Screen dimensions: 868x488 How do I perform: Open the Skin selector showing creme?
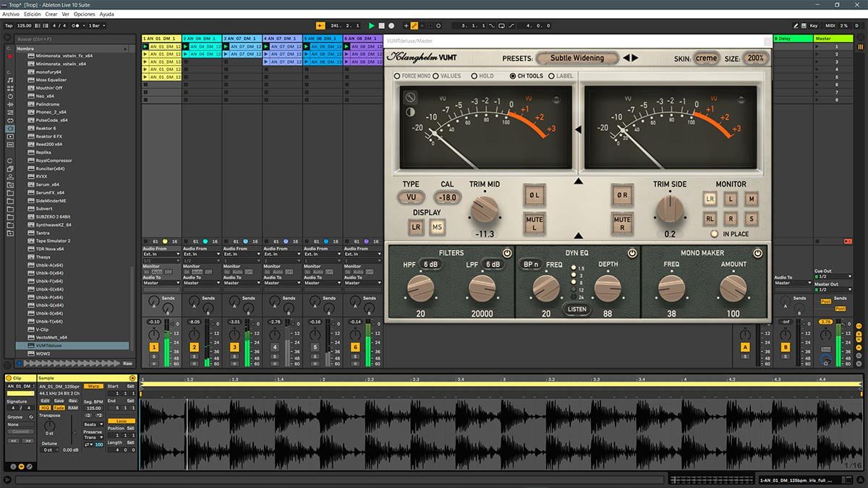[707, 58]
